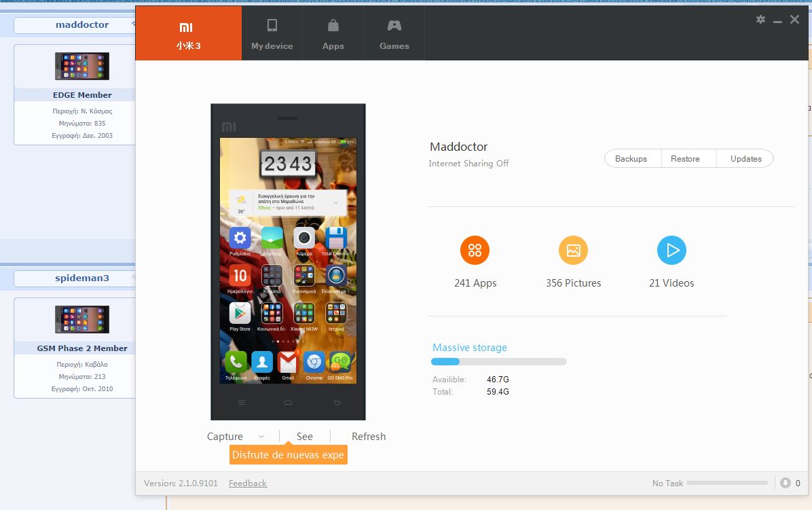Screen dimensions: 812x510
Task: Click the Camera icon on phone preview
Action: 304,238
